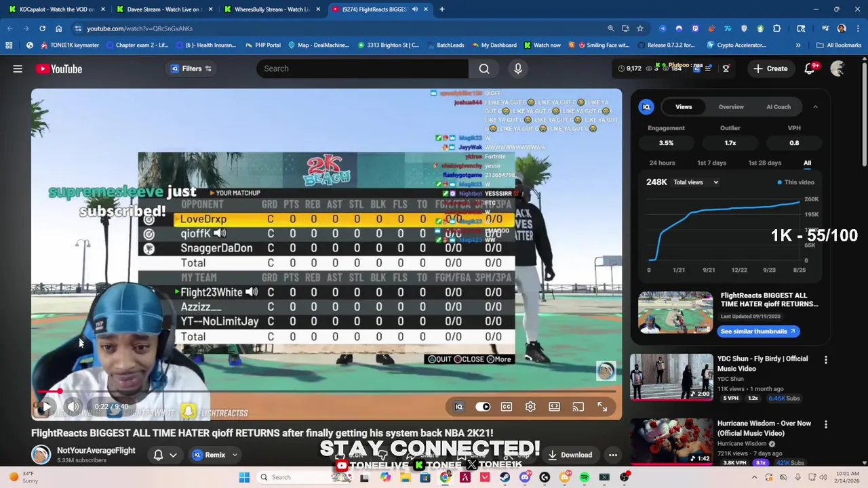868x488 pixels.
Task: Expand hidden bookmarks with the double chevron
Action: 798,45
